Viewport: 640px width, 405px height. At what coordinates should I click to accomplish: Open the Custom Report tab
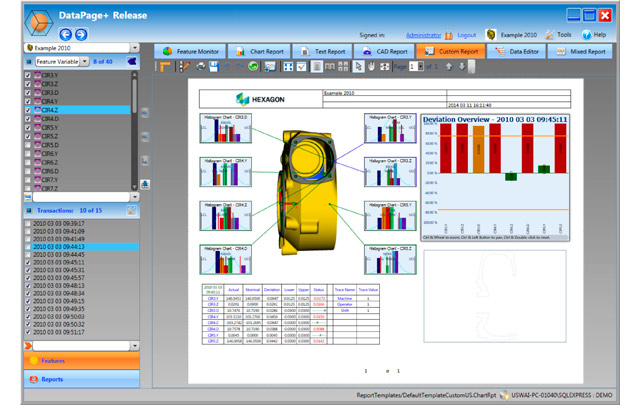[x=451, y=51]
